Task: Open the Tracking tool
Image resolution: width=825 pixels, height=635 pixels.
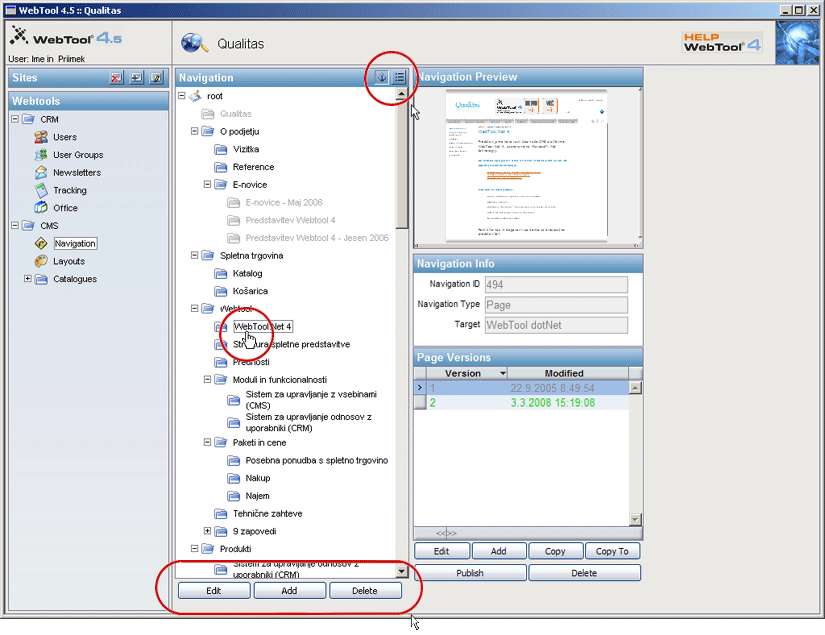Action: (69, 190)
